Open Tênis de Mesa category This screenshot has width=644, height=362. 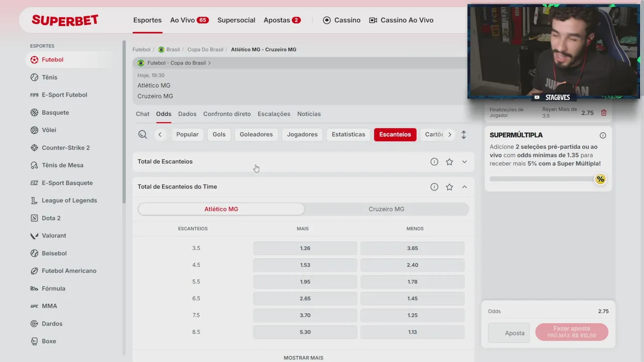tap(56, 165)
